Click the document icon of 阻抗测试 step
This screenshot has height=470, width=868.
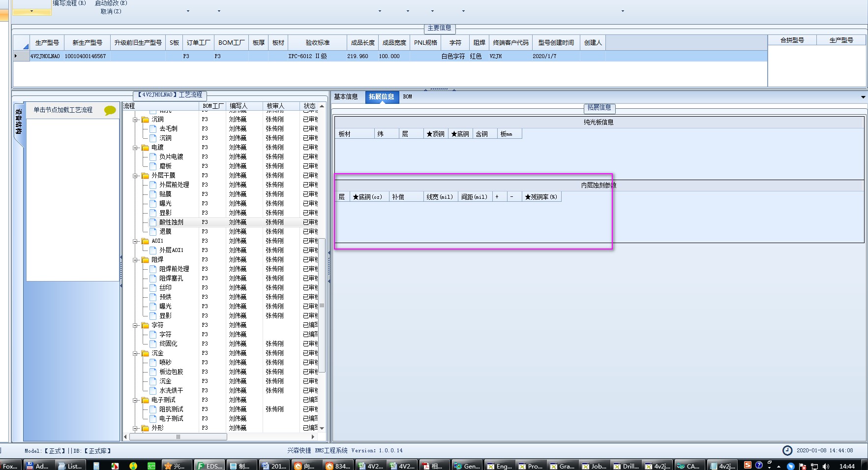[x=153, y=409]
